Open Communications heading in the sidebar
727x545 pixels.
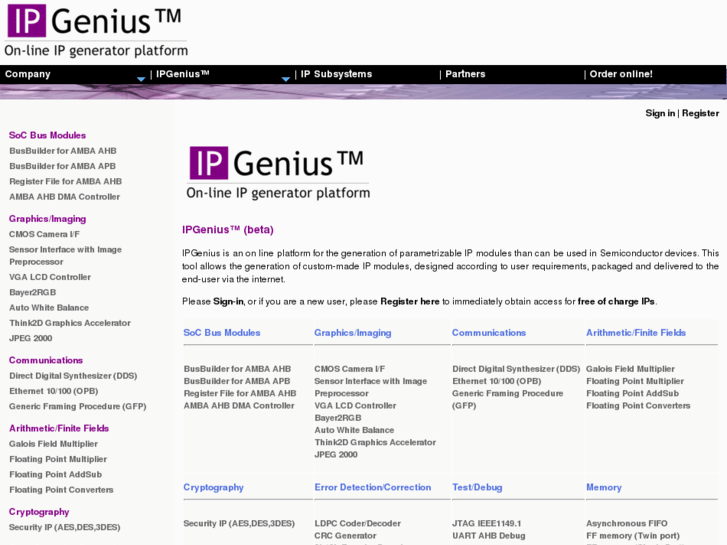46,360
